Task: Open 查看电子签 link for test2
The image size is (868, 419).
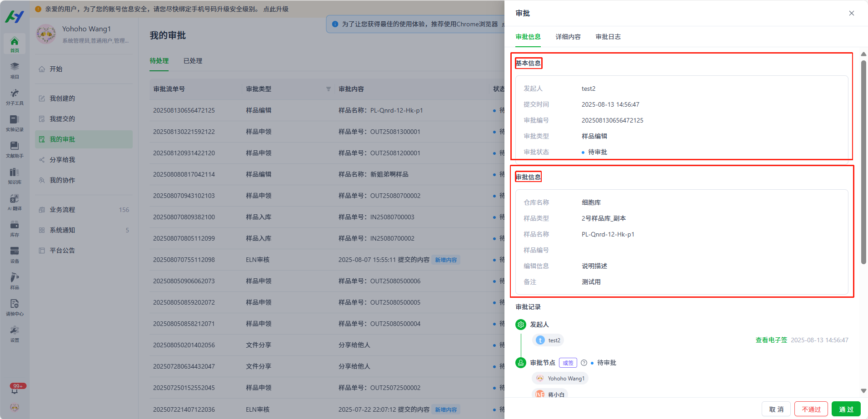Action: click(771, 340)
